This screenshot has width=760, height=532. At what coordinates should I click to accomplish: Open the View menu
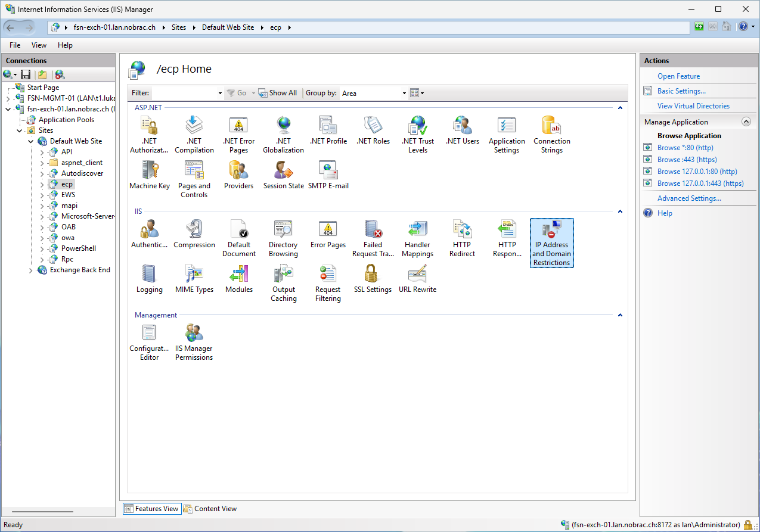(x=39, y=45)
